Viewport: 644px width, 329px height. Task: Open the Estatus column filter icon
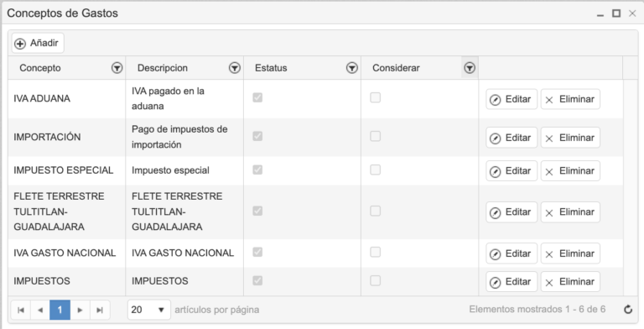[352, 68]
